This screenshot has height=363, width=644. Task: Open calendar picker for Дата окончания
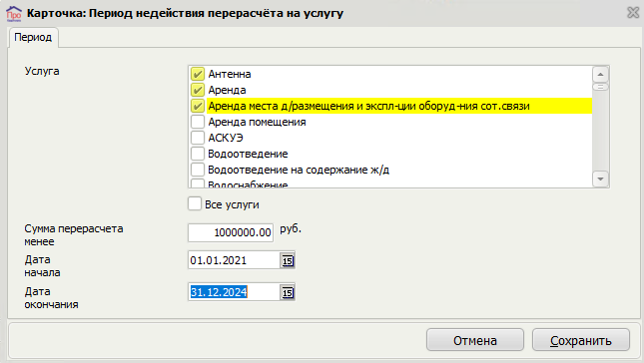288,292
